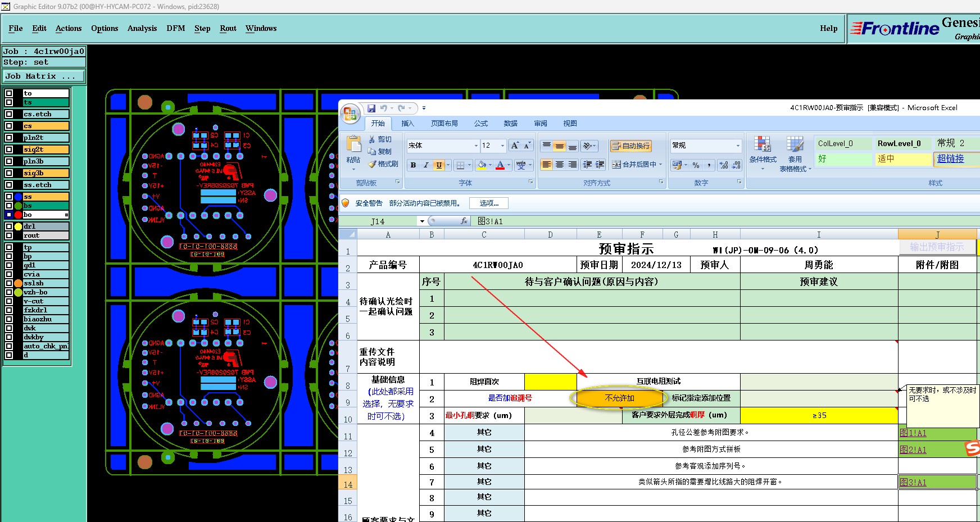This screenshot has width=980, height=522.
Task: Switch to the 数据 ribbon tab
Action: (510, 124)
